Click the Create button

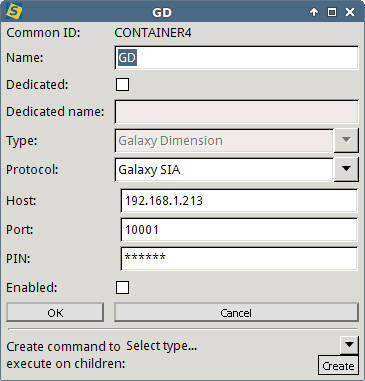(338, 366)
